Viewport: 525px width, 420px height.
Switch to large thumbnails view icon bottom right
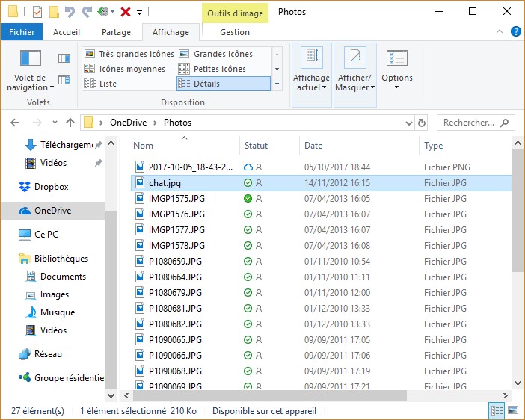click(512, 411)
